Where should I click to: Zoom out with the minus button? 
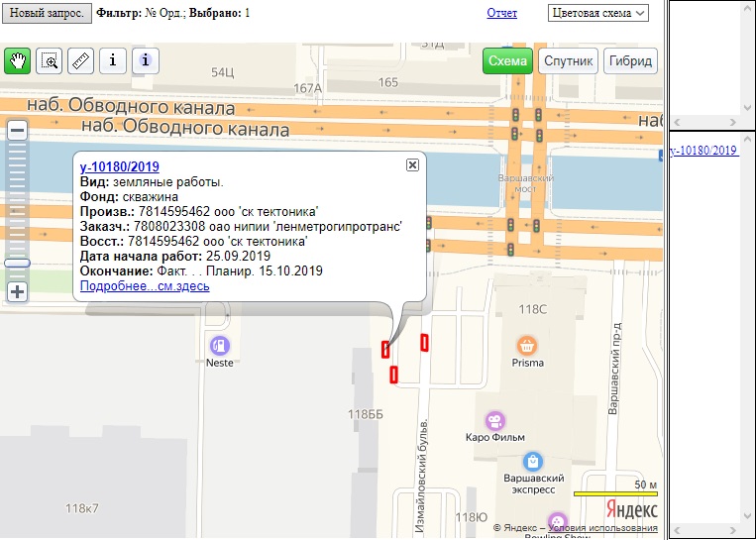[x=17, y=131]
